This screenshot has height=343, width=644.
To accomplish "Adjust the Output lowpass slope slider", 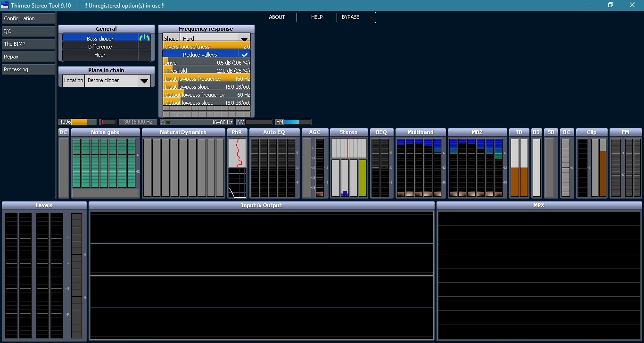I will [x=206, y=103].
